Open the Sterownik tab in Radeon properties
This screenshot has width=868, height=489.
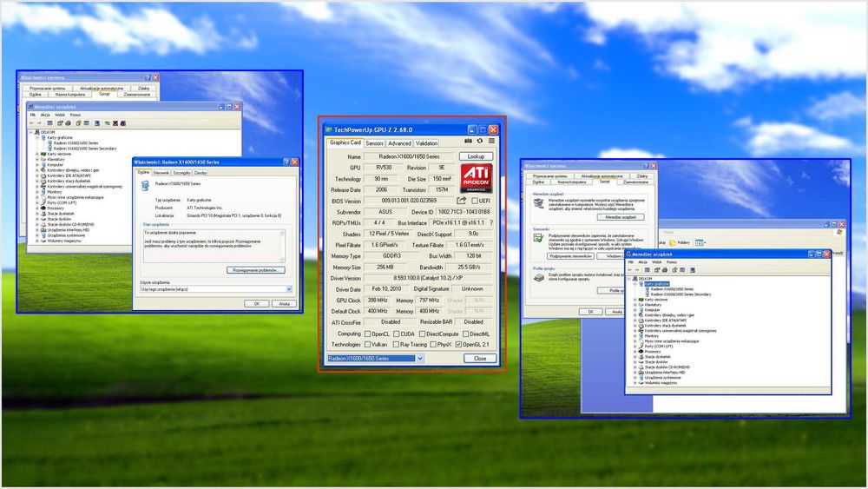[161, 173]
